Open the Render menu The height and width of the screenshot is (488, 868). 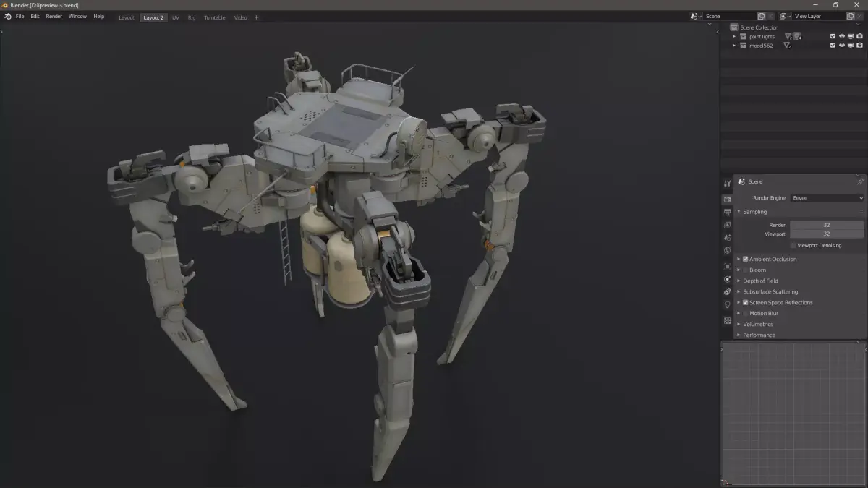[54, 16]
